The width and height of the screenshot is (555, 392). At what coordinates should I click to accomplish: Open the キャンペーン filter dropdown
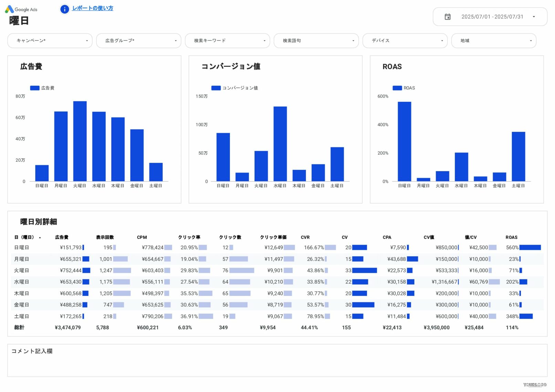coord(50,41)
